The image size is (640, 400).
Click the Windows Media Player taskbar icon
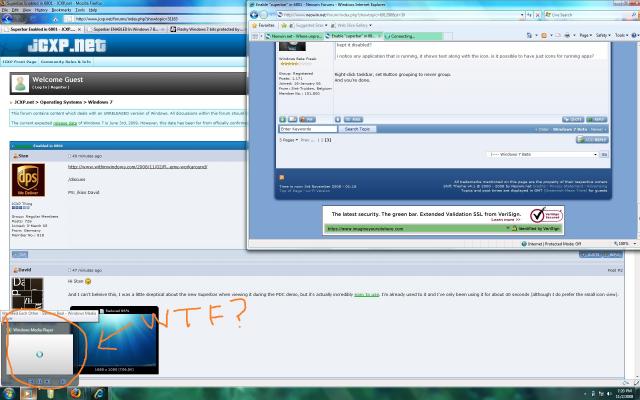[29, 394]
